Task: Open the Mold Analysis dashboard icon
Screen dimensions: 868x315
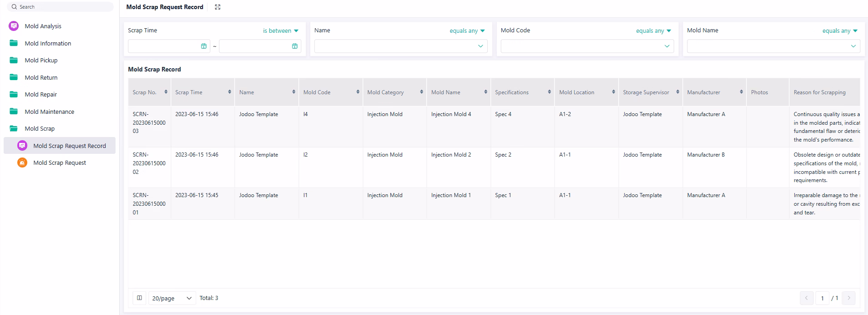Action: tap(14, 26)
